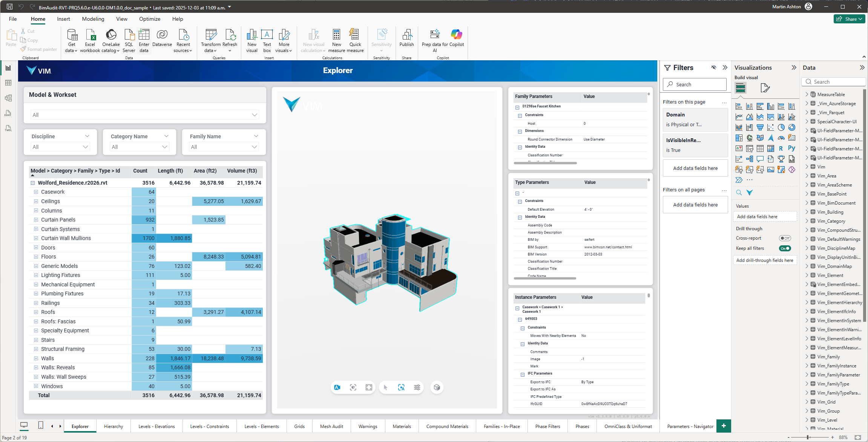Open the Discipline dropdown
This screenshot has height=442, width=868.
tap(60, 147)
